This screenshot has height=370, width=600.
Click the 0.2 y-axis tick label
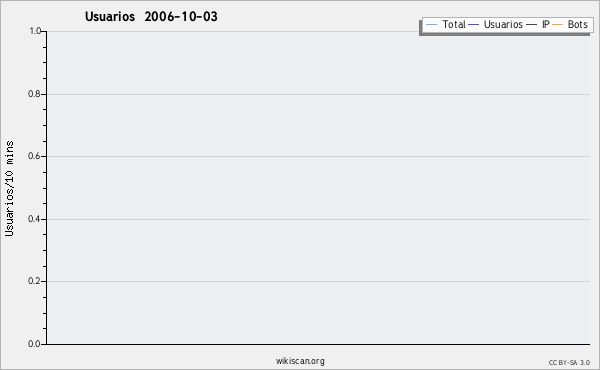click(x=34, y=281)
